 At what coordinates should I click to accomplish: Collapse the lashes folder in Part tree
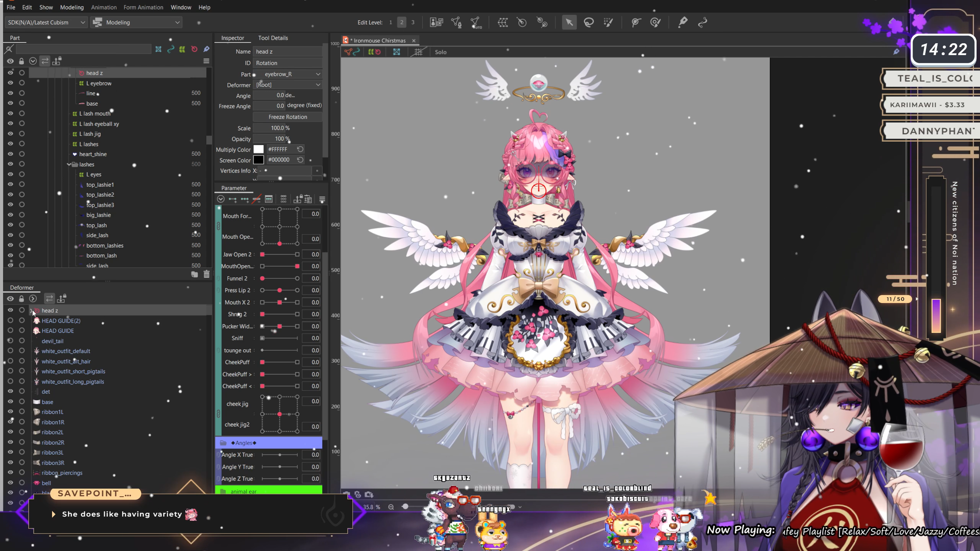click(x=69, y=164)
